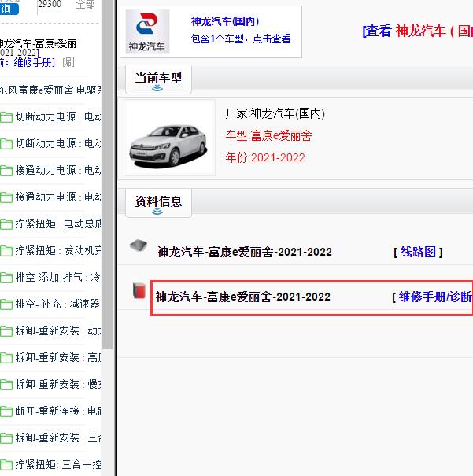Screen dimensions: 473x476
Task: Click the 神龙汽车-富康e爱丽 title in left panel
Action: coord(38,44)
